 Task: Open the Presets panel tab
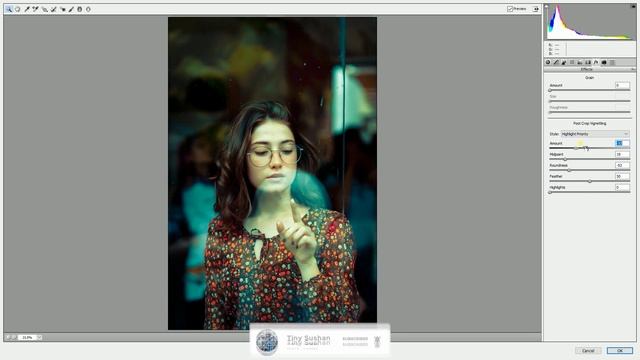pyautogui.click(x=612, y=62)
